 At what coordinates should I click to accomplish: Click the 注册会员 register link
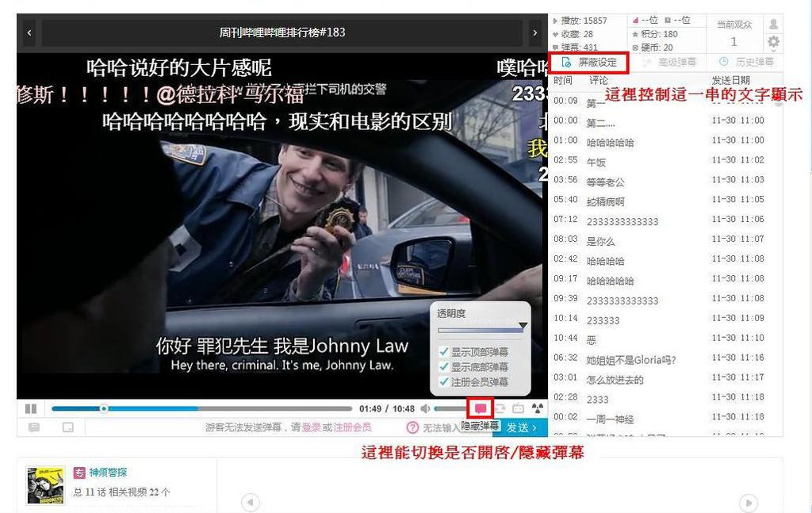click(x=352, y=427)
